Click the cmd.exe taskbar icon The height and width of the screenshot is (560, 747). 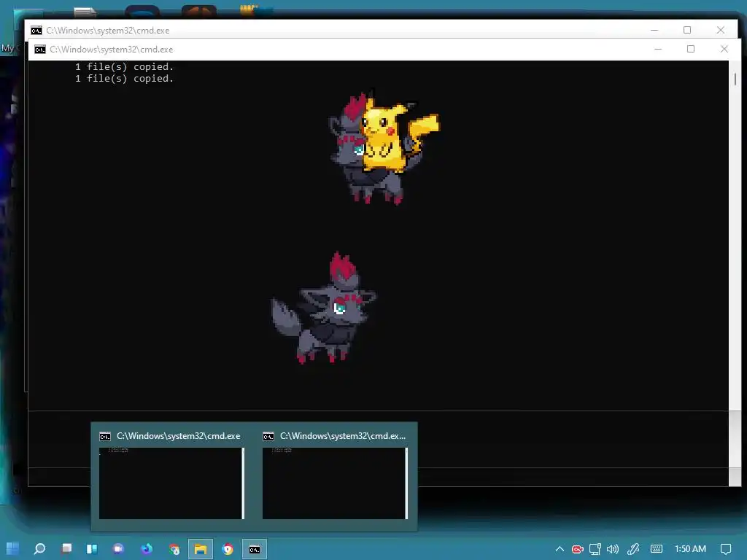point(255,549)
